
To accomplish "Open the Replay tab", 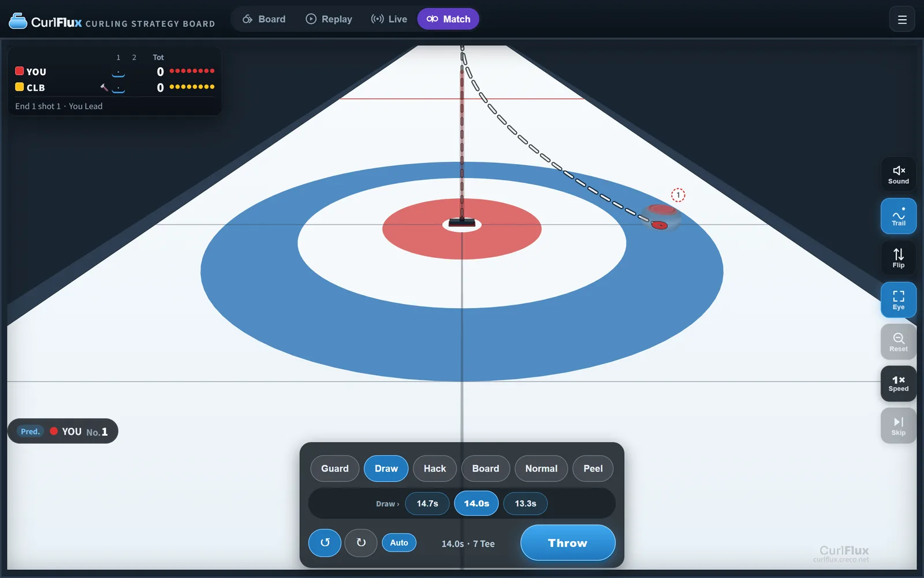I will pyautogui.click(x=329, y=19).
